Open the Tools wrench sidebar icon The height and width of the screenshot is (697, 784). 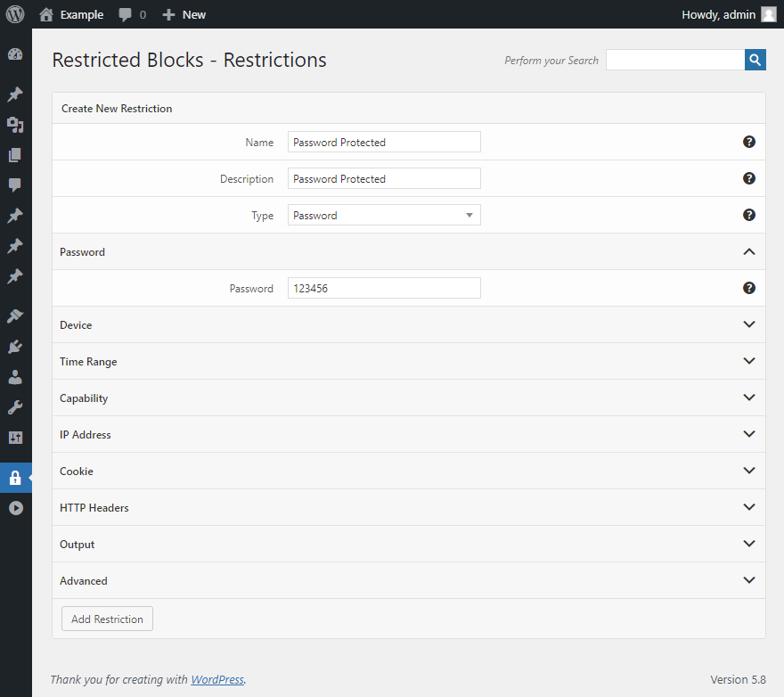15,406
